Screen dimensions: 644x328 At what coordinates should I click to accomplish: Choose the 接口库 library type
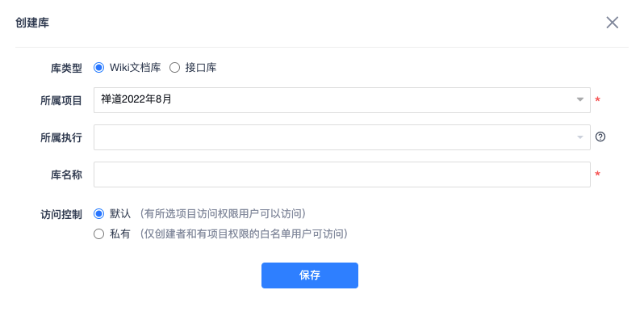tap(174, 68)
